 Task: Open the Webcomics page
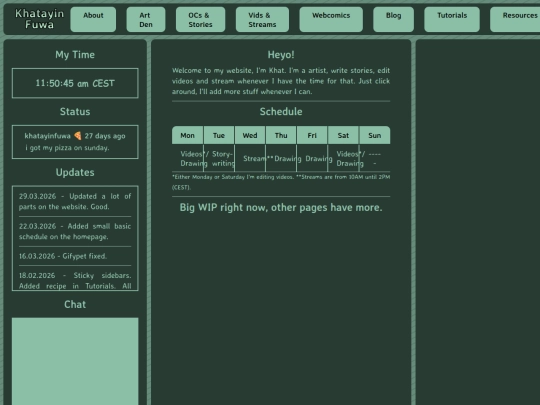click(331, 19)
